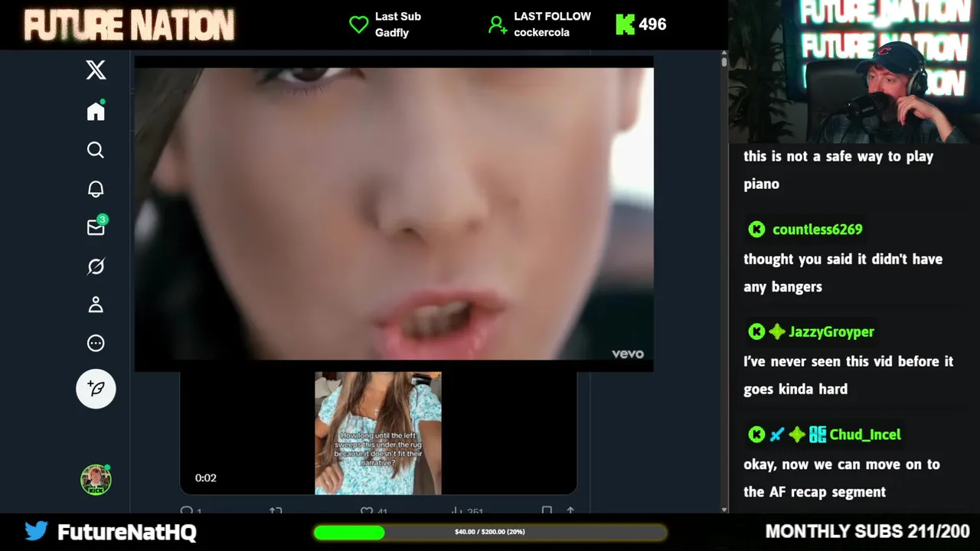980x551 pixels.
Task: Click the page scrollbar down arrow
Action: coord(724,509)
